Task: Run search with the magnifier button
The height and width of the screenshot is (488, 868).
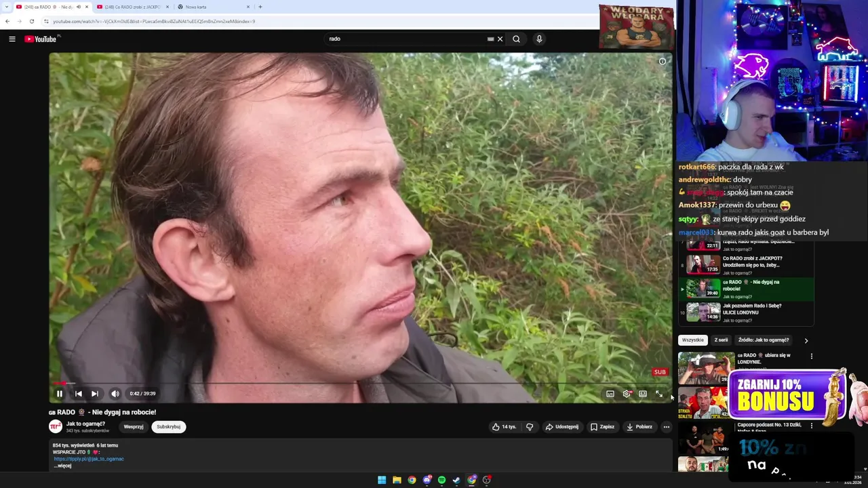Action: pos(516,39)
